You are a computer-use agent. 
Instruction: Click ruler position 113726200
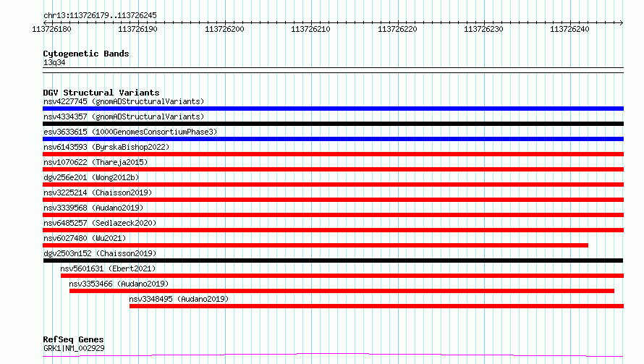coord(224,29)
